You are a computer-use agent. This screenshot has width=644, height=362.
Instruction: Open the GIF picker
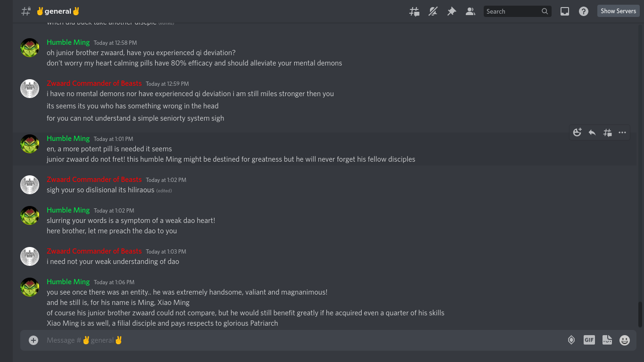589,340
